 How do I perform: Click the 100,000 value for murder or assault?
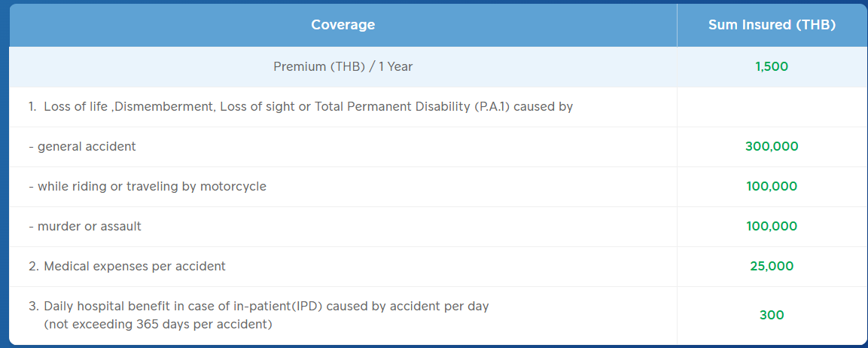click(772, 227)
